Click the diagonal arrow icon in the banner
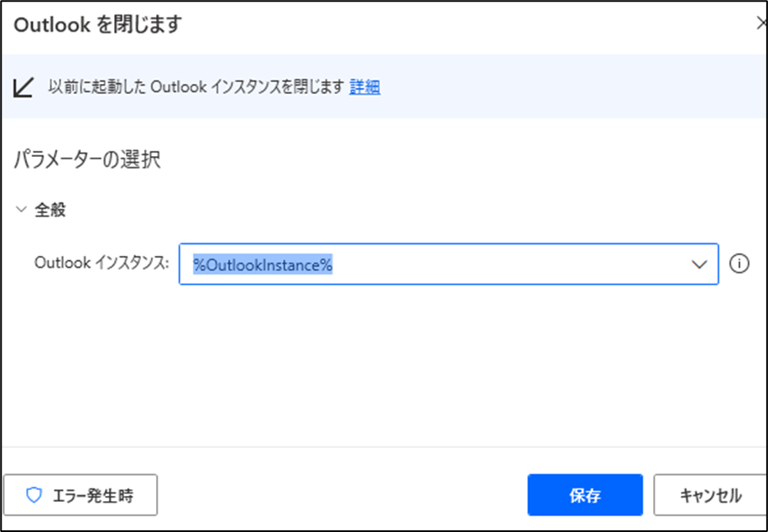The image size is (768, 532). point(24,87)
